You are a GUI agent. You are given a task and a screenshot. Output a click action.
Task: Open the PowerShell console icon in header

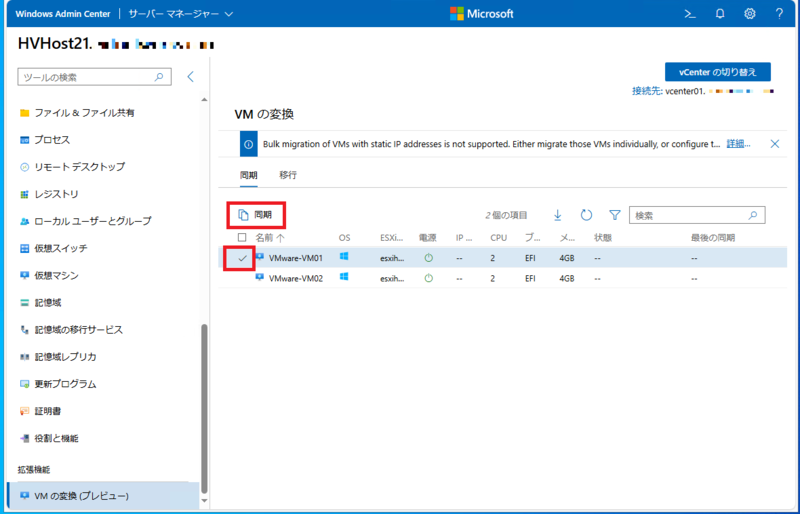point(690,14)
